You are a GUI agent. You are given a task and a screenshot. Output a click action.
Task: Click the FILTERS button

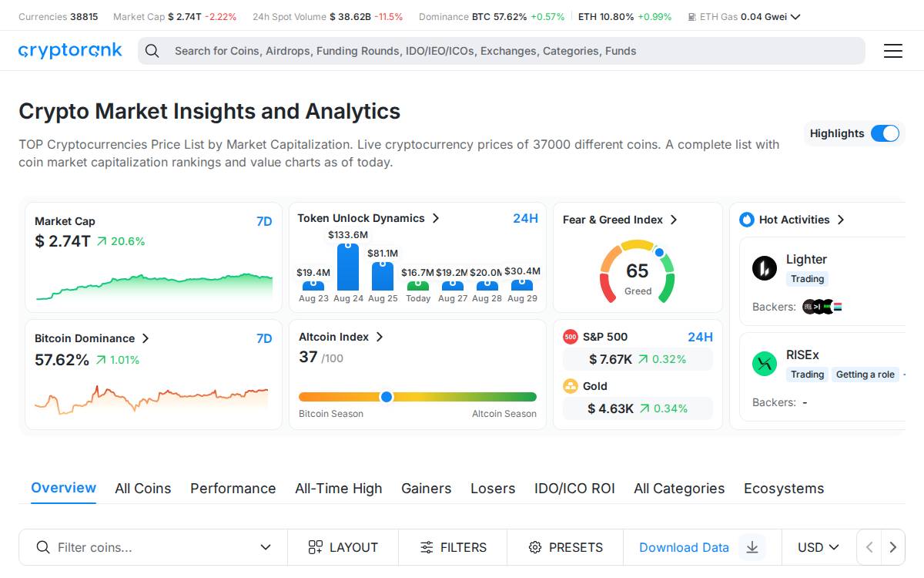(453, 547)
